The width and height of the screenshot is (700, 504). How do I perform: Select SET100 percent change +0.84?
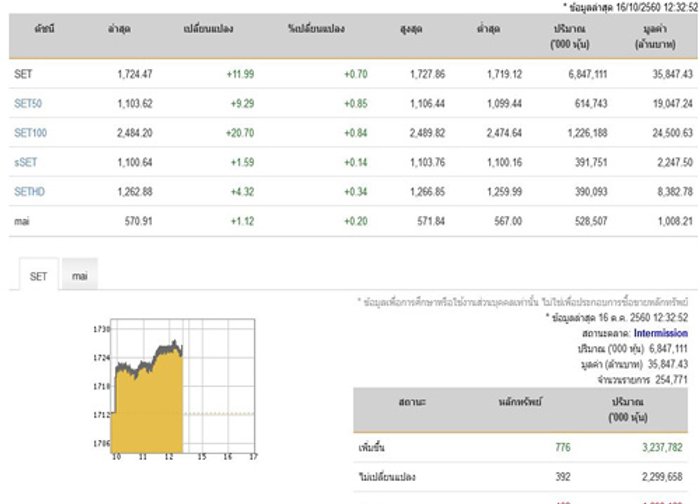click(x=356, y=133)
